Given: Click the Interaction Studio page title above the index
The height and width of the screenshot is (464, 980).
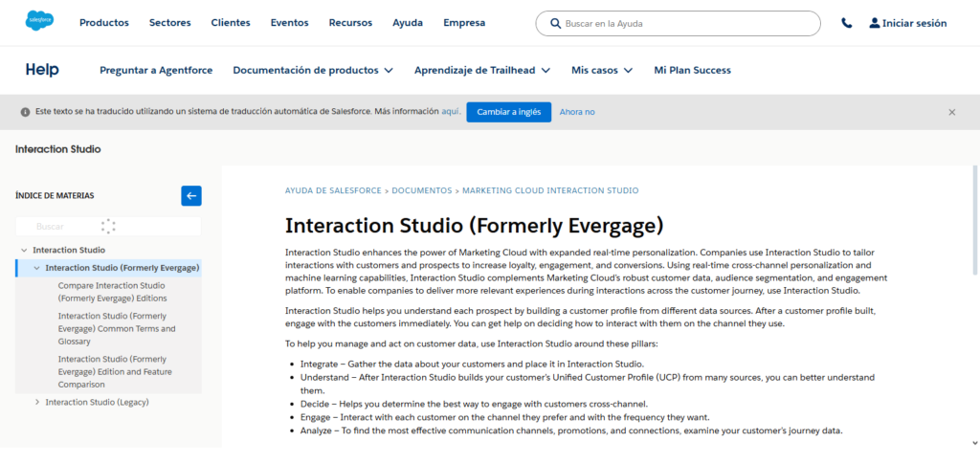Looking at the screenshot, I should 58,149.
